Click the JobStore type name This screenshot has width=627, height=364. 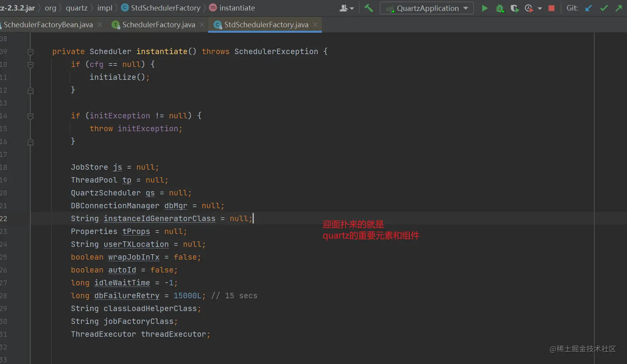(x=89, y=167)
